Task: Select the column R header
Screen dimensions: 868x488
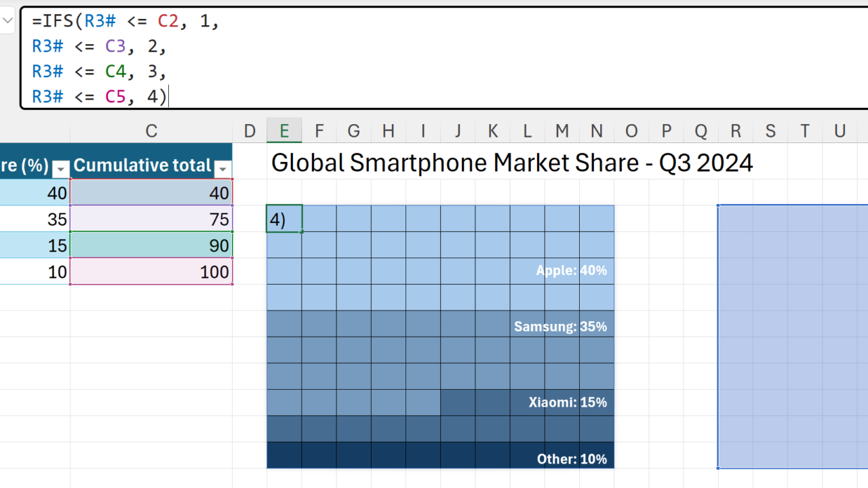Action: click(x=735, y=131)
